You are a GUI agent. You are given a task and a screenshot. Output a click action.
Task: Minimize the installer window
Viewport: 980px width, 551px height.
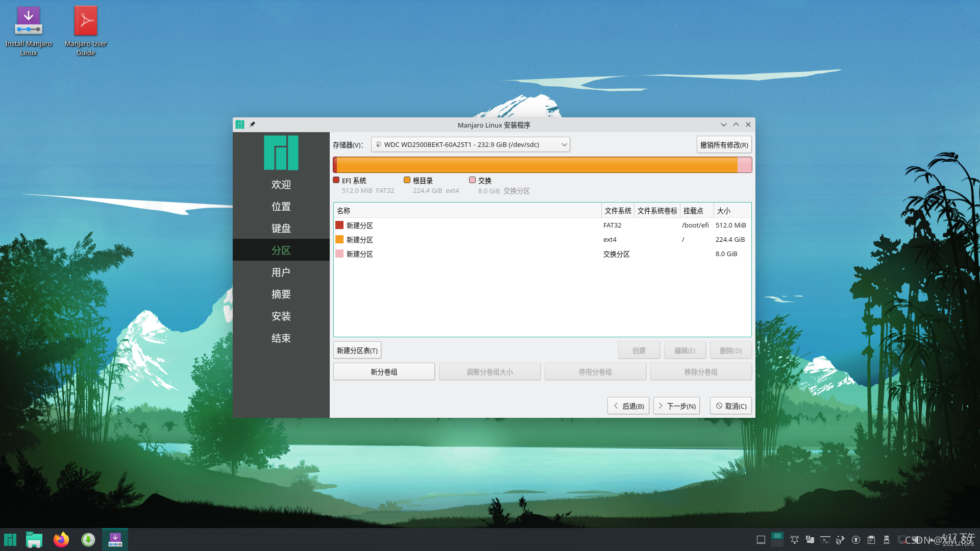point(724,124)
